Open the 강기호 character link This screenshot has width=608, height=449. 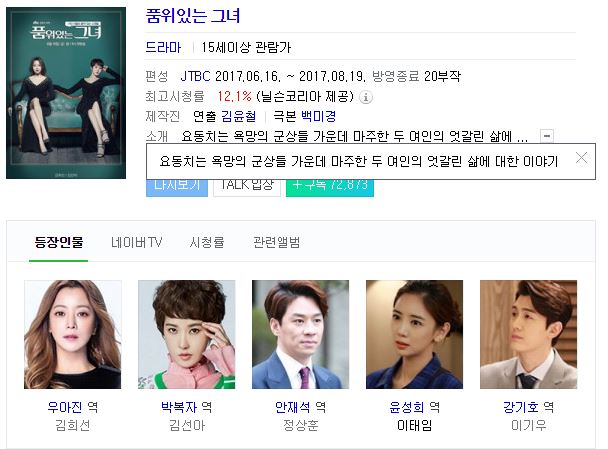520,407
